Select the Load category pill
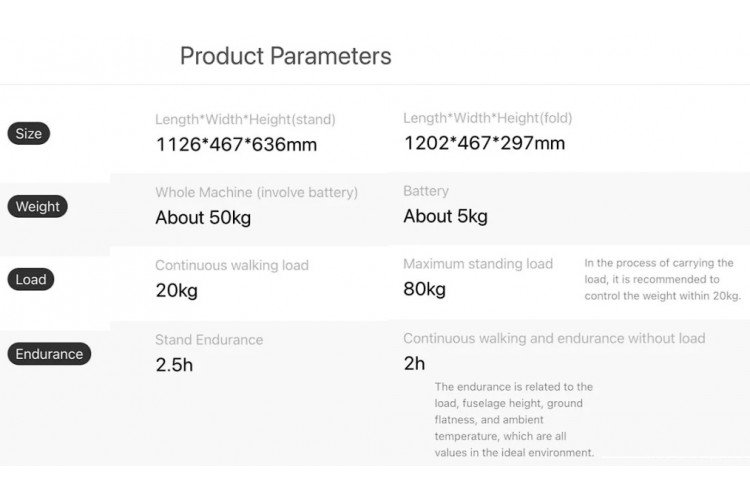This screenshot has width=750, height=500. 30,280
